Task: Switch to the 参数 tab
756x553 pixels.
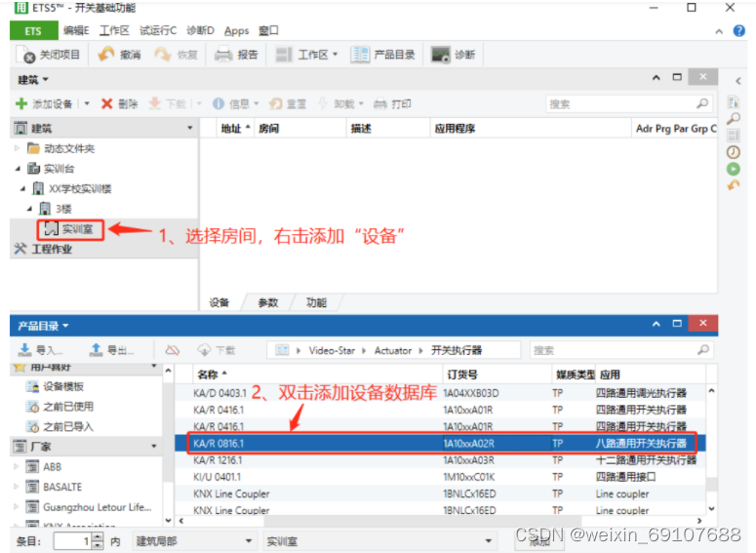Action: 268,302
